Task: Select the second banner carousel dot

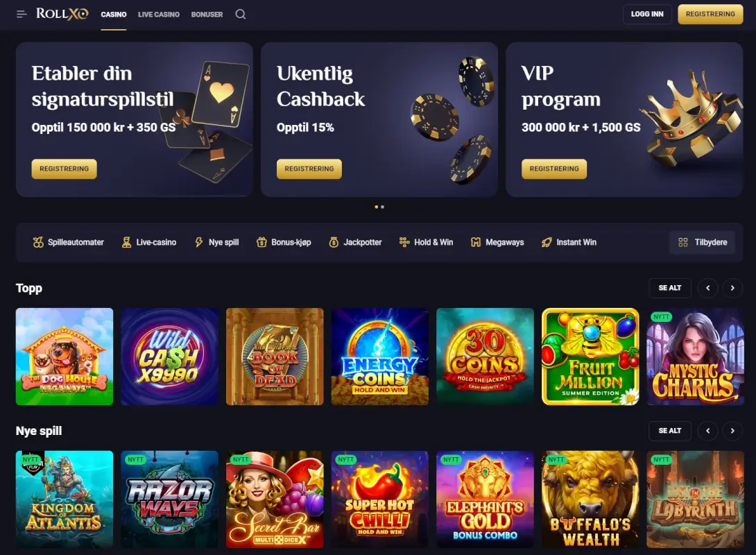Action: [382, 207]
